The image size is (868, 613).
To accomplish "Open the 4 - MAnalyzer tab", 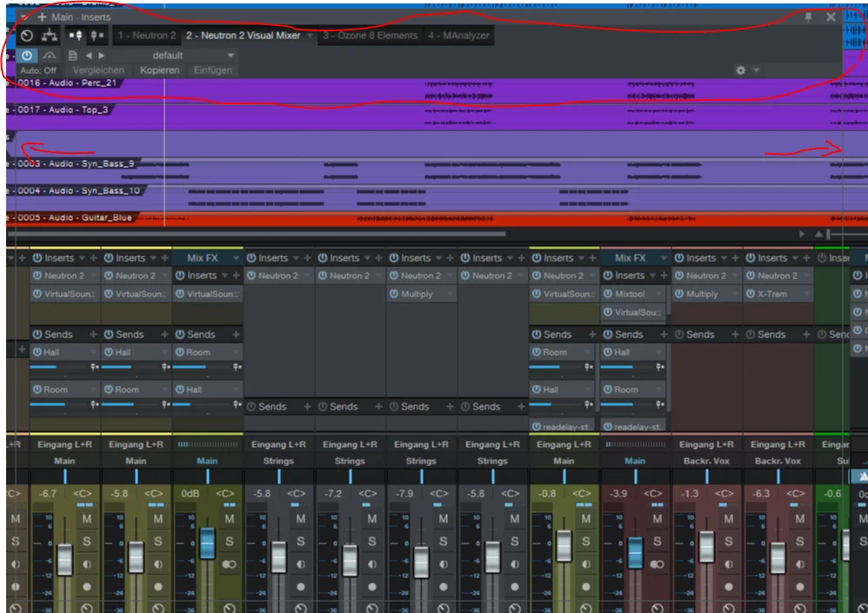I will (x=458, y=36).
